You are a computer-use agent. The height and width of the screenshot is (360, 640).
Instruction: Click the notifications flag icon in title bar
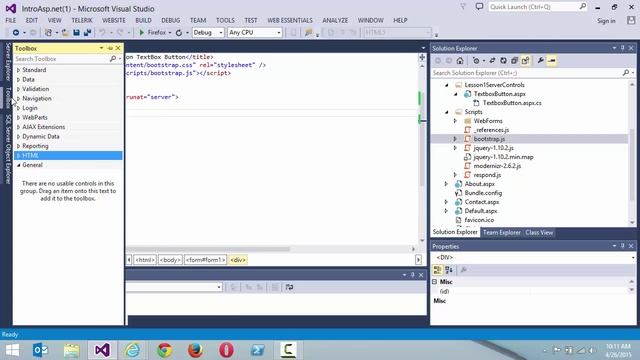(x=463, y=7)
